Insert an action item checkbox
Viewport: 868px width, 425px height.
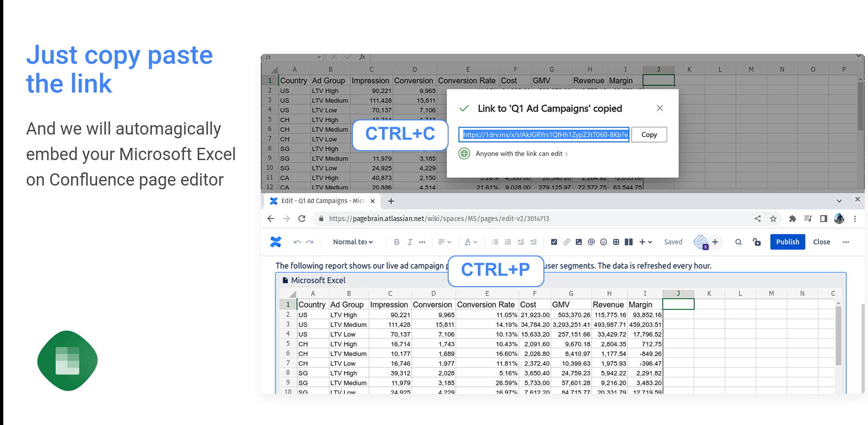coord(554,242)
